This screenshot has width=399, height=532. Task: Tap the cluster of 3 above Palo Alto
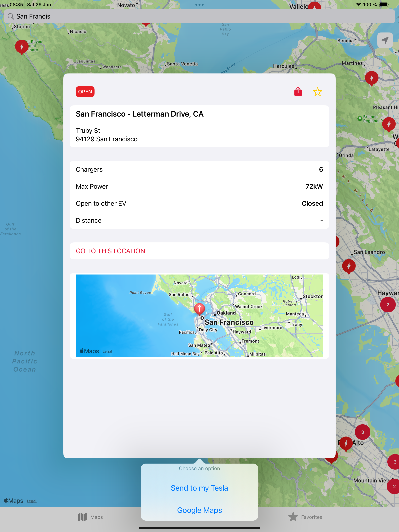(362, 432)
